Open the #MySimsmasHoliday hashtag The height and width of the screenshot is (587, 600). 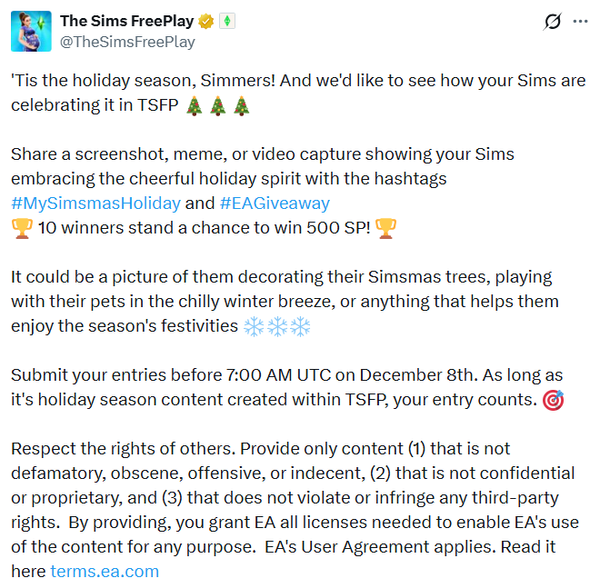96,203
